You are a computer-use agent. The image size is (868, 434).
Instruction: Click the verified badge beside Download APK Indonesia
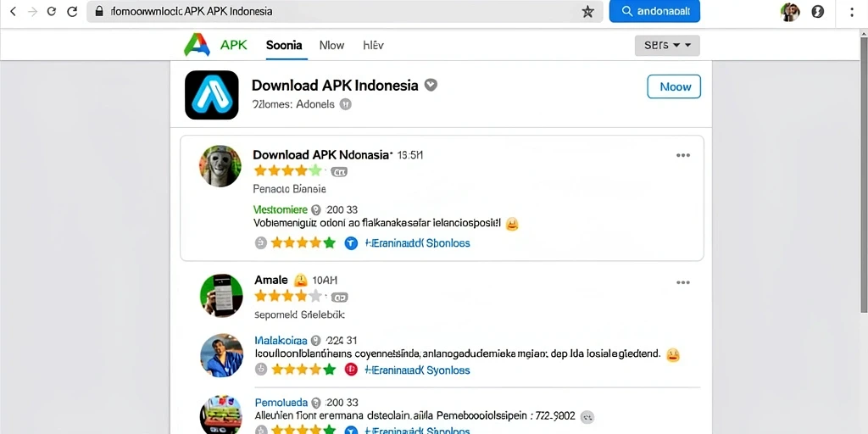(431, 86)
